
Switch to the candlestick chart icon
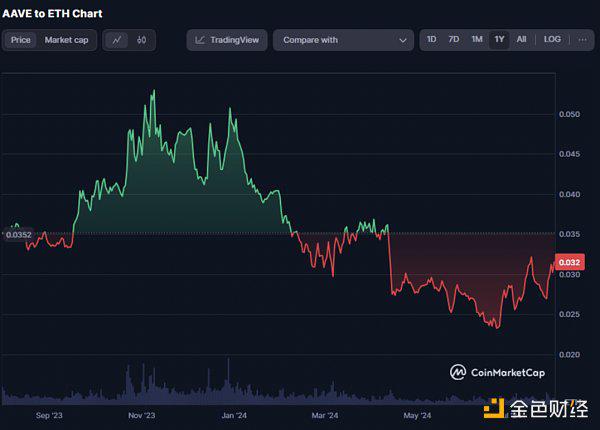tap(141, 40)
